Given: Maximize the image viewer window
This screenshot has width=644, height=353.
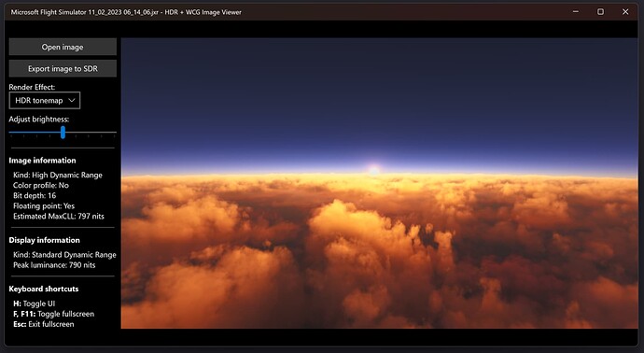Looking at the screenshot, I should pos(600,12).
